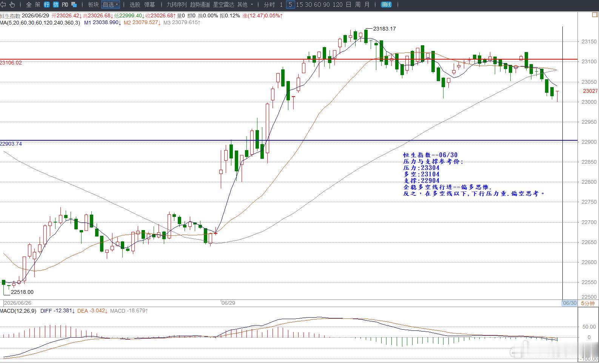This screenshot has height=364, width=599.
Task: Open the 自选 dropdown
Action: pyautogui.click(x=111, y=5)
